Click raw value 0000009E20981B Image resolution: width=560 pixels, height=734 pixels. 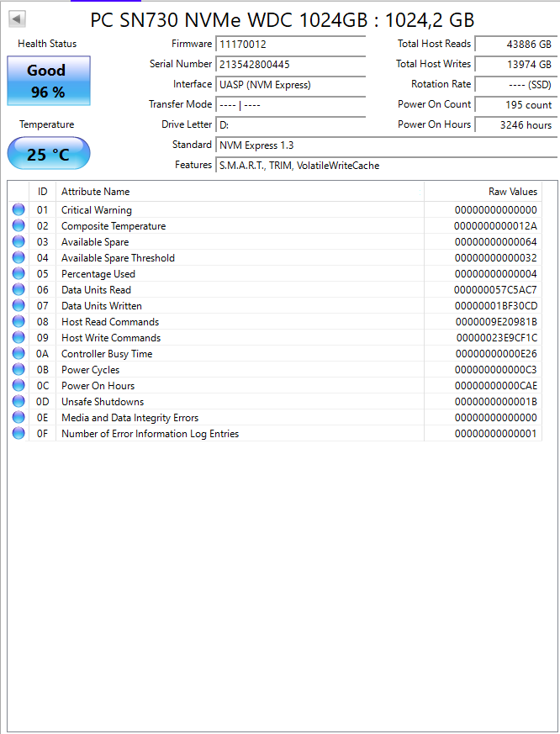coord(496,321)
